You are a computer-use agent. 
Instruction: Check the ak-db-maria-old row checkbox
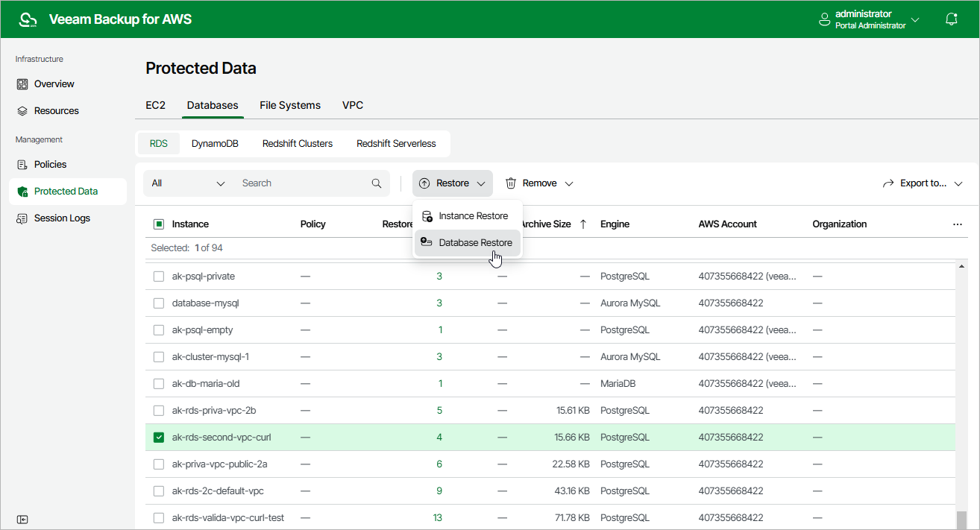coord(159,384)
